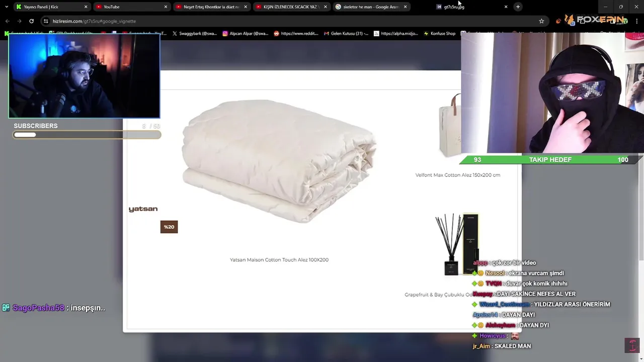
Task: View site information icon in address bar
Action: click(x=46, y=21)
